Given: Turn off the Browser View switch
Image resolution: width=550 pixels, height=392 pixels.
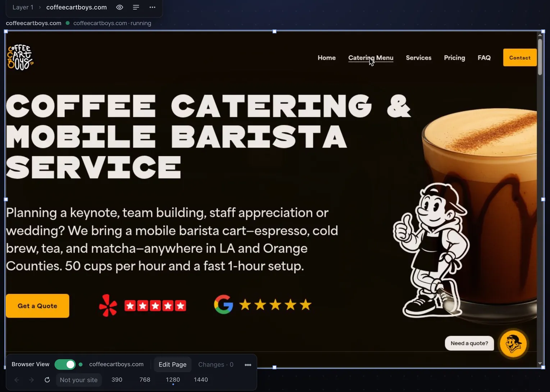Looking at the screenshot, I should tap(65, 364).
